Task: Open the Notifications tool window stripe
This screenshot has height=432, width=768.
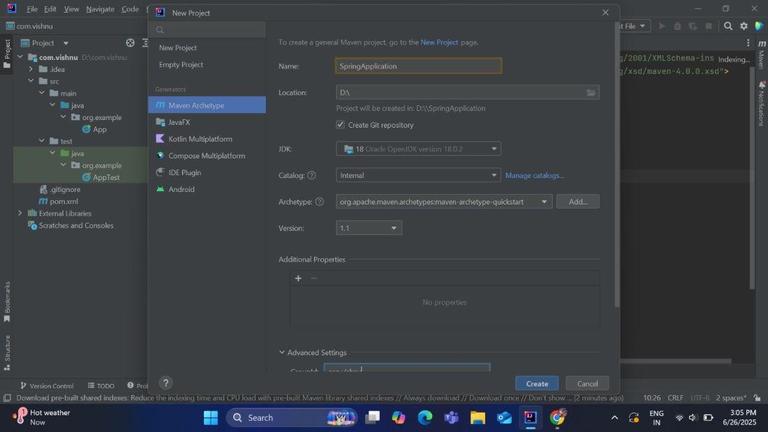Action: click(x=762, y=104)
